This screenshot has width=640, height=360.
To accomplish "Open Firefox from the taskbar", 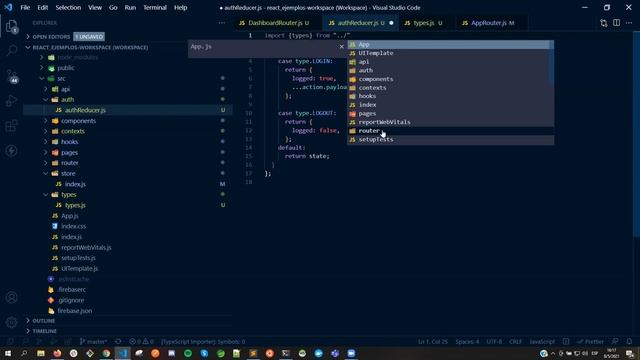I will coord(57,353).
